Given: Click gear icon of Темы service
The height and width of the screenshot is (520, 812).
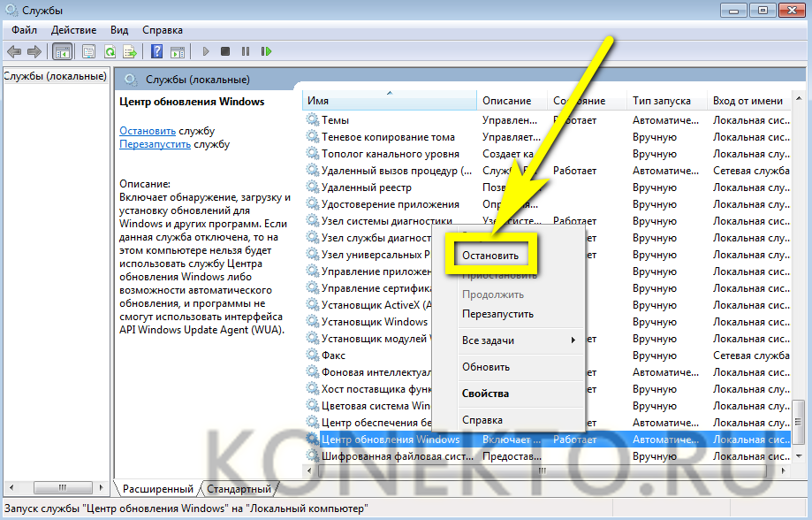Looking at the screenshot, I should tap(312, 119).
